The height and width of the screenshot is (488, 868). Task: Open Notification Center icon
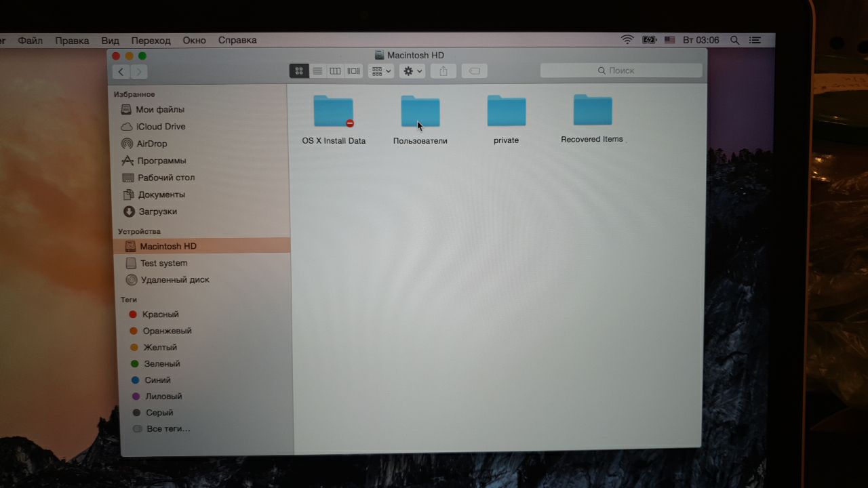[754, 41]
